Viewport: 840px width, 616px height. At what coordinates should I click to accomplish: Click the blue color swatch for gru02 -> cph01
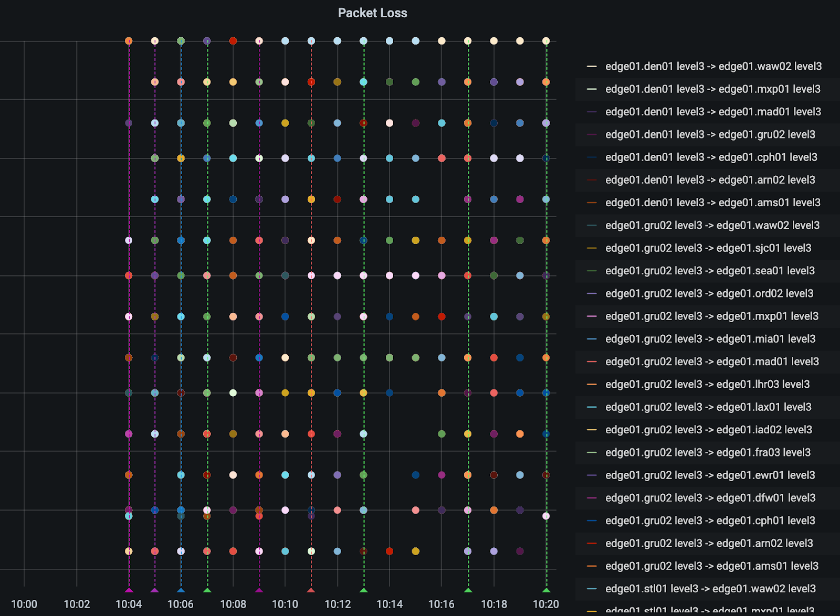pyautogui.click(x=592, y=521)
